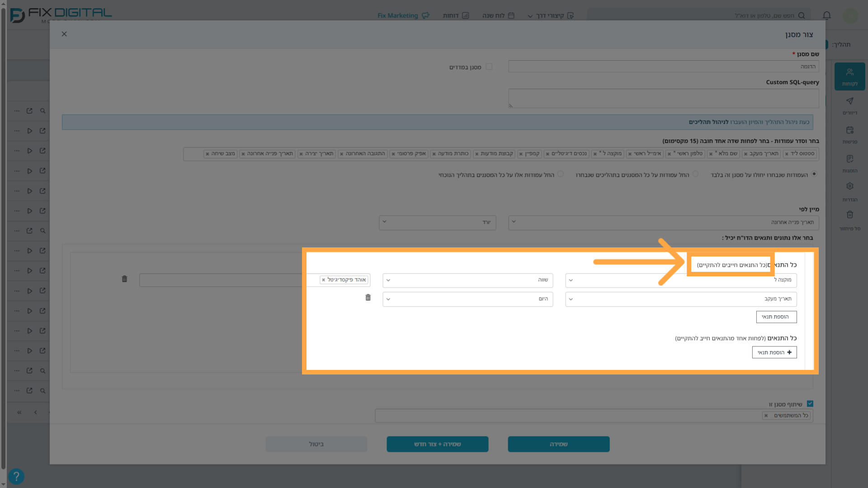Enable the מסנן במדדים checkbox
Viewport: 868px width, 488px height.
point(489,66)
